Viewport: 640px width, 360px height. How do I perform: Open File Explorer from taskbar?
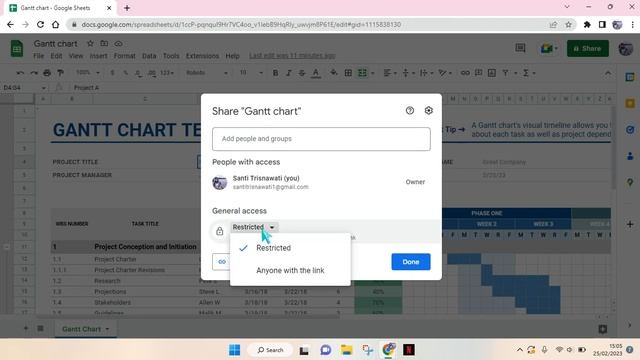pyautogui.click(x=347, y=350)
